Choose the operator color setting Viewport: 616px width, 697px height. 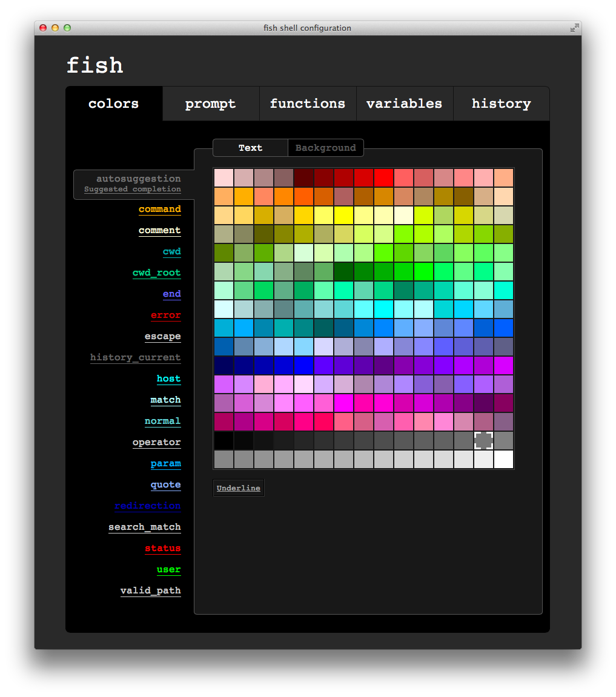click(x=156, y=442)
